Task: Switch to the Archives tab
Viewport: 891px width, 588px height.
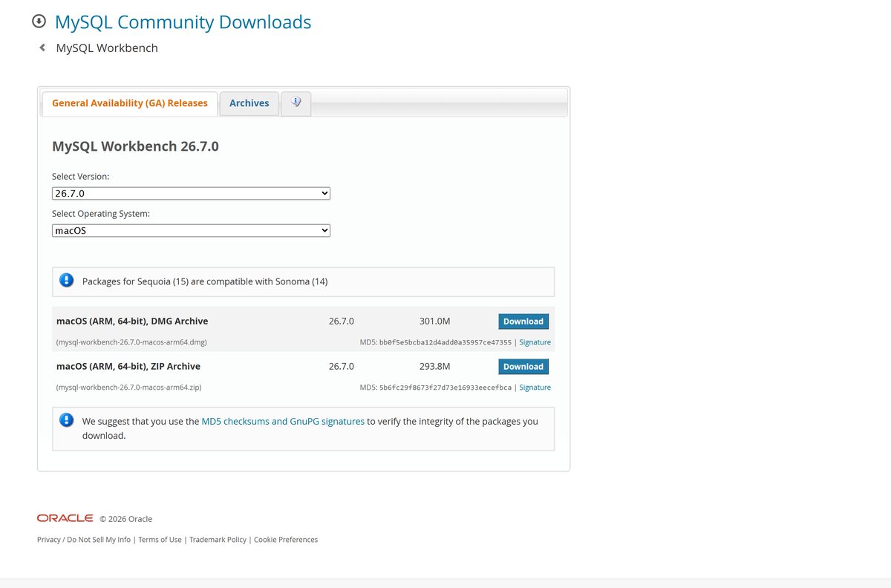Action: click(x=249, y=103)
